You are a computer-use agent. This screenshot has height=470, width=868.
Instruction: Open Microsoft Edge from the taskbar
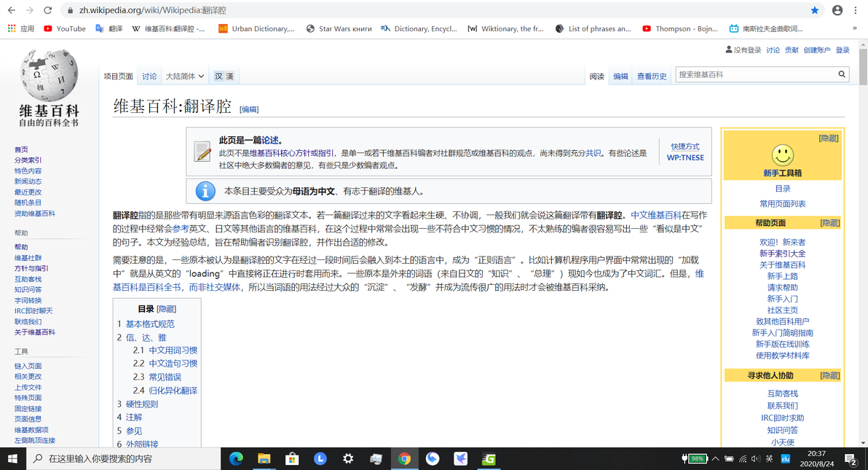(236, 458)
